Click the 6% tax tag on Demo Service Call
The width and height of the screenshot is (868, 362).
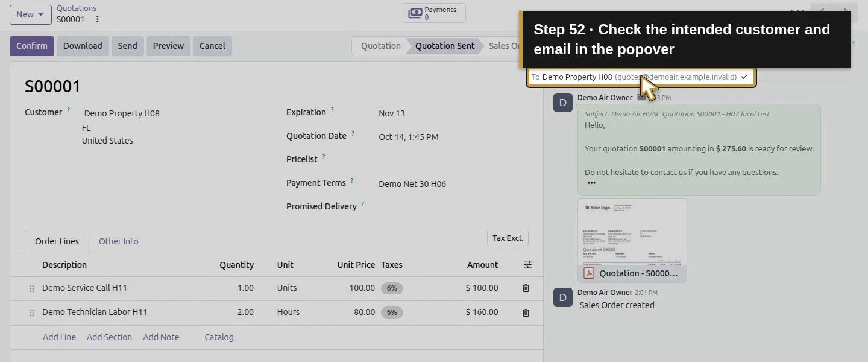point(392,288)
